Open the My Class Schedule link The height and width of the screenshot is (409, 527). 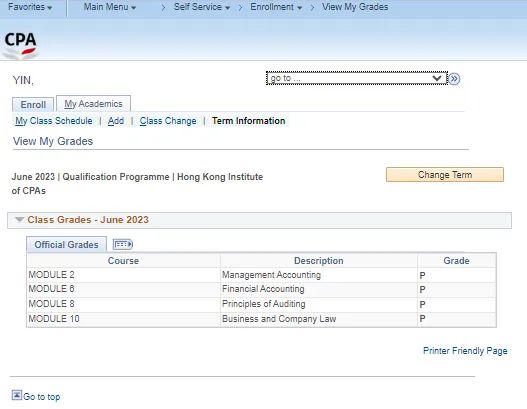point(54,121)
